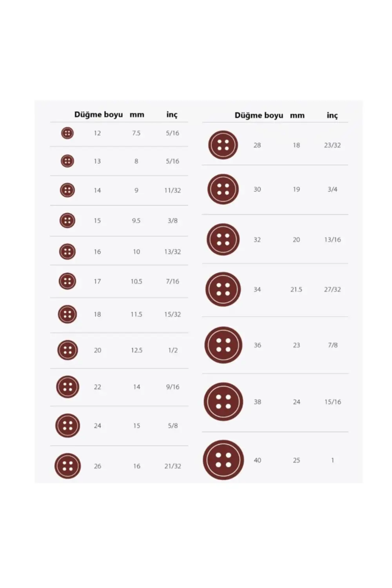The height and width of the screenshot is (588, 392).
Task: Select the size 30 button icon
Action: point(223,189)
